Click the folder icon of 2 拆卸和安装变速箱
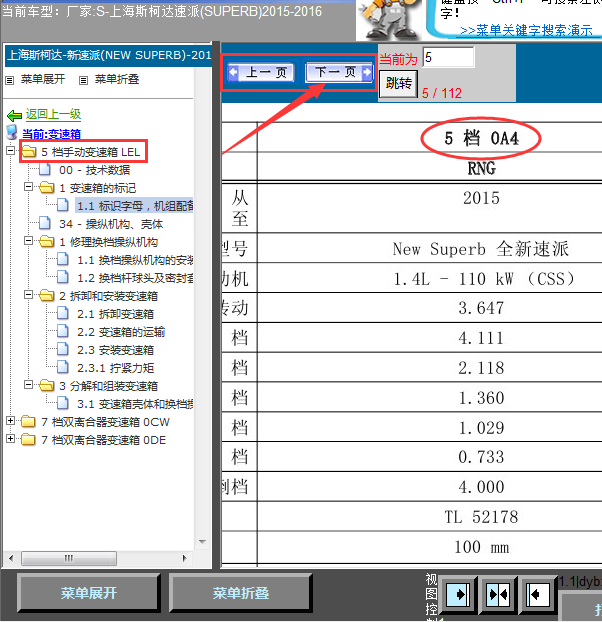The image size is (602, 622). click(x=47, y=295)
